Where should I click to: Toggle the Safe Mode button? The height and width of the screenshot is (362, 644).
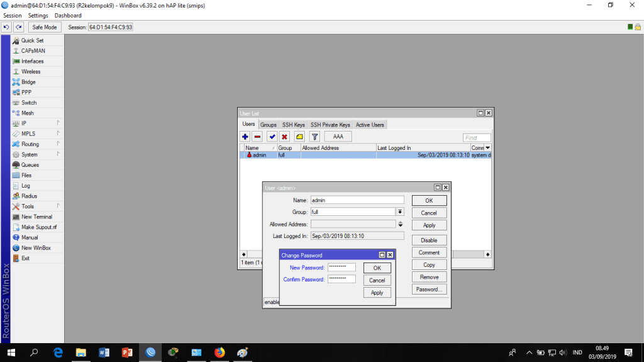[x=45, y=27]
